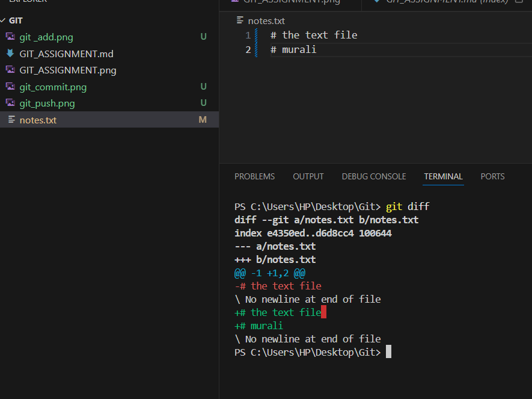Viewport: 532px width, 399px height.
Task: Click the image icon on the GIT_ASSIGNMENT.png tab
Action: point(234,1)
